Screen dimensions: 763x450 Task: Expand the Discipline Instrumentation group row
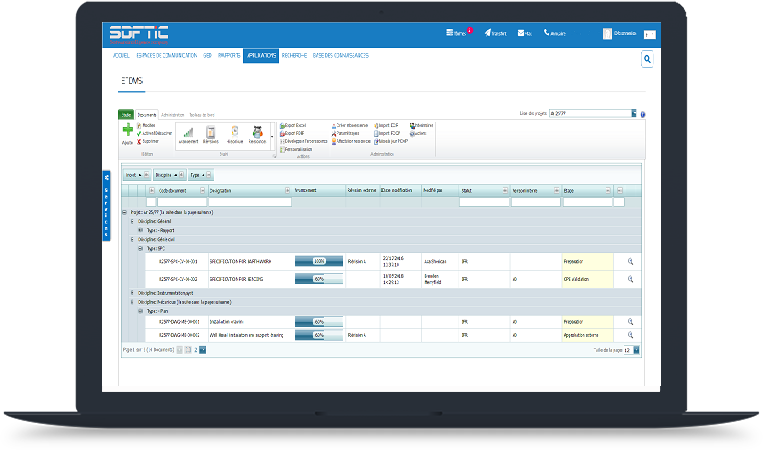point(132,293)
